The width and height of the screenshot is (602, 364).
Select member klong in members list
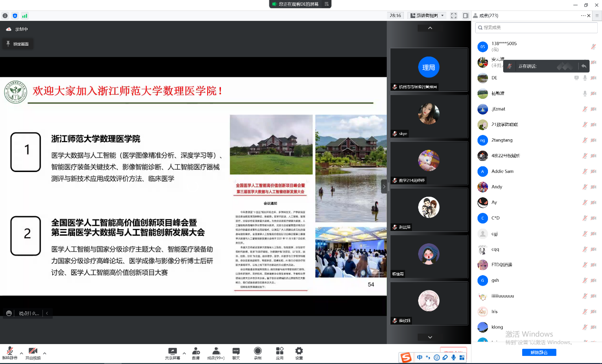pyautogui.click(x=536, y=327)
